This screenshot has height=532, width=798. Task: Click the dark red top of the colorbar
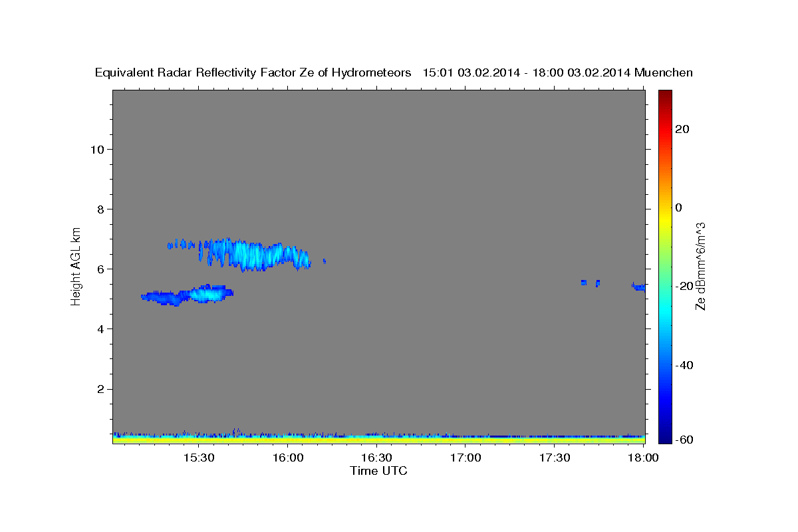tap(664, 96)
